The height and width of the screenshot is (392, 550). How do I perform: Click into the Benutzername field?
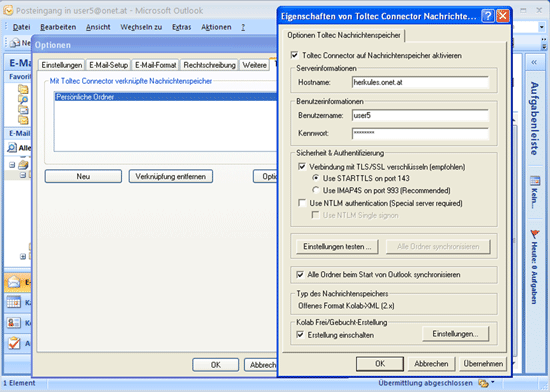coord(420,115)
